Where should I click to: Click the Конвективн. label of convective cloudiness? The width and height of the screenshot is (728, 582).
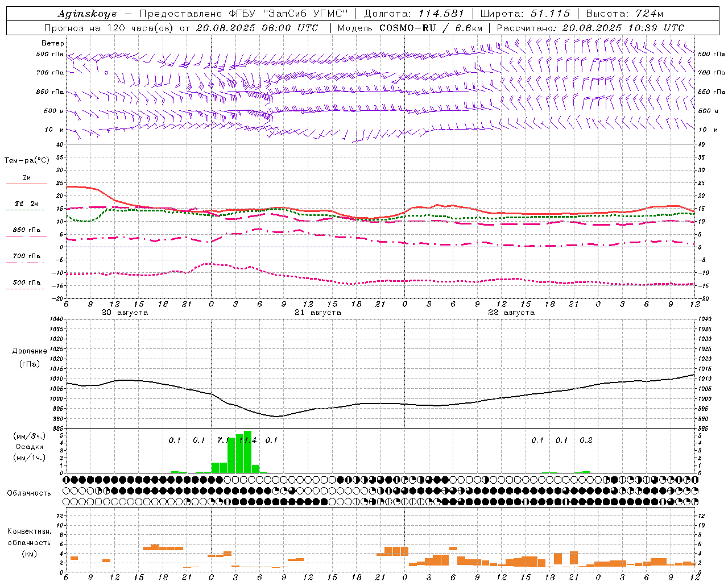(29, 531)
